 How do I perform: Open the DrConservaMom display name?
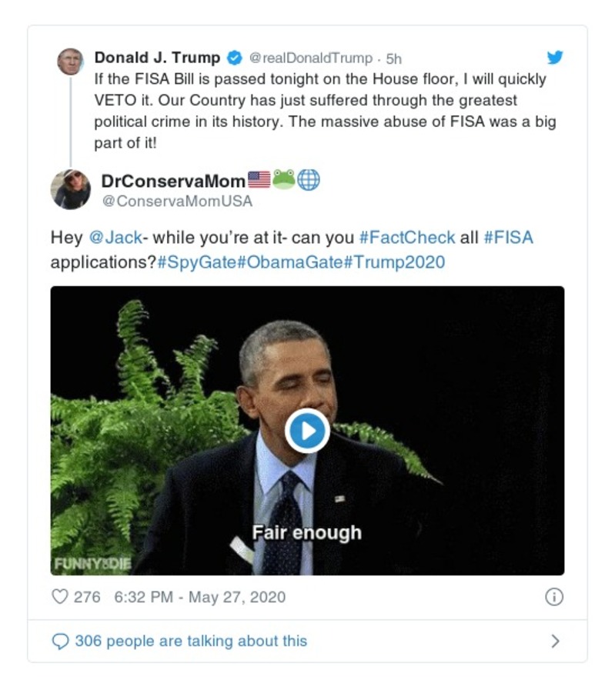click(173, 181)
